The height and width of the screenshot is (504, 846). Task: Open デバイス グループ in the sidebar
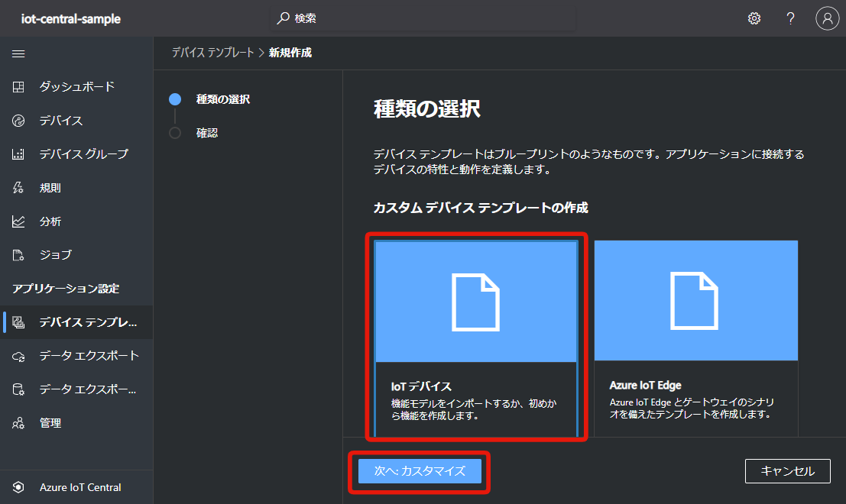pyautogui.click(x=76, y=154)
